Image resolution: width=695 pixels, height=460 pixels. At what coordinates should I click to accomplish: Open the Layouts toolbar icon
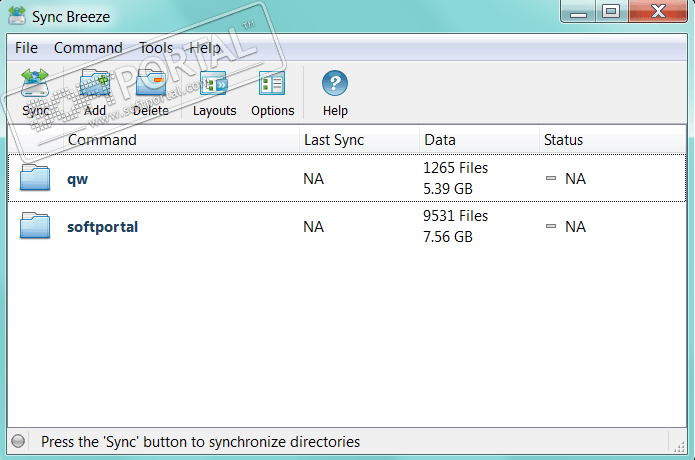(214, 83)
